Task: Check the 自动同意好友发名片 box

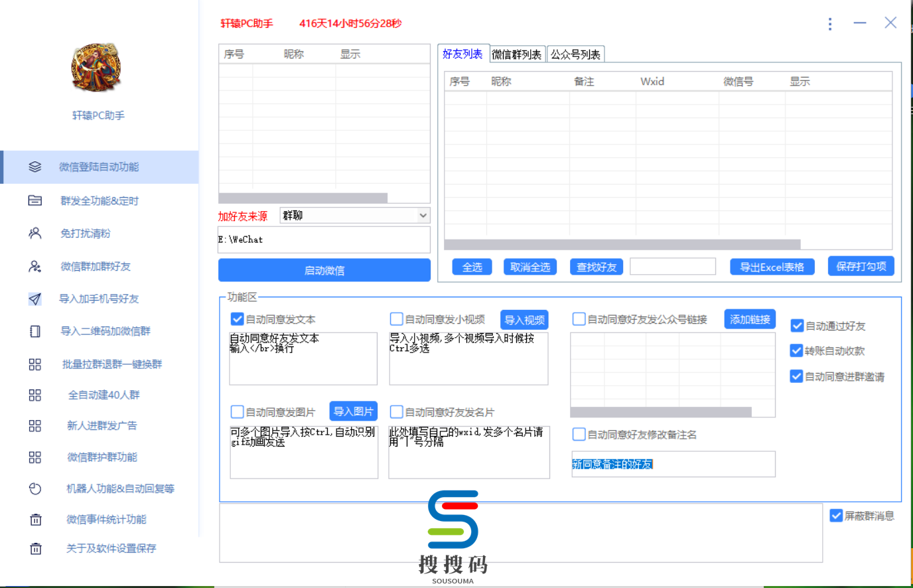Action: coord(397,411)
